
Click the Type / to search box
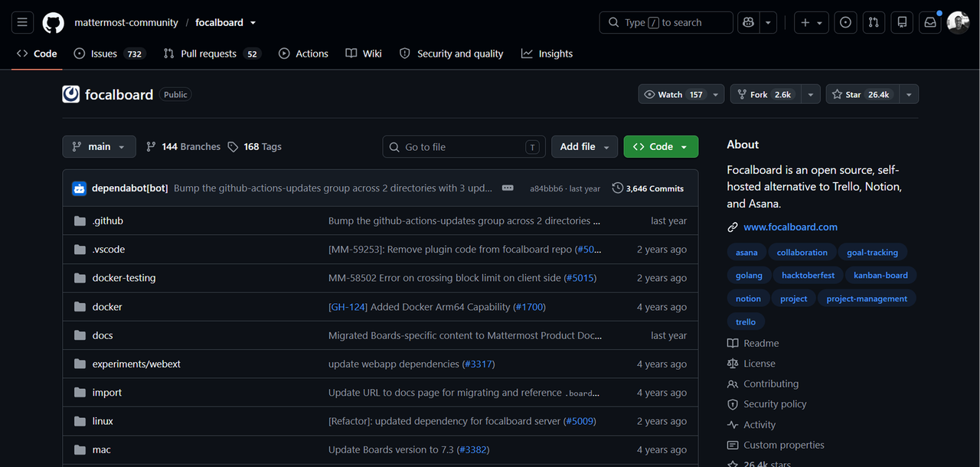pos(666,22)
